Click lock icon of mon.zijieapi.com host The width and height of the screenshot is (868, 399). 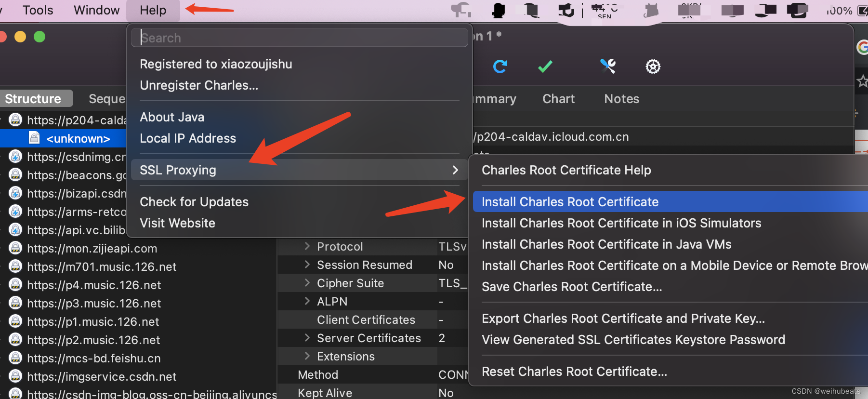[15, 248]
